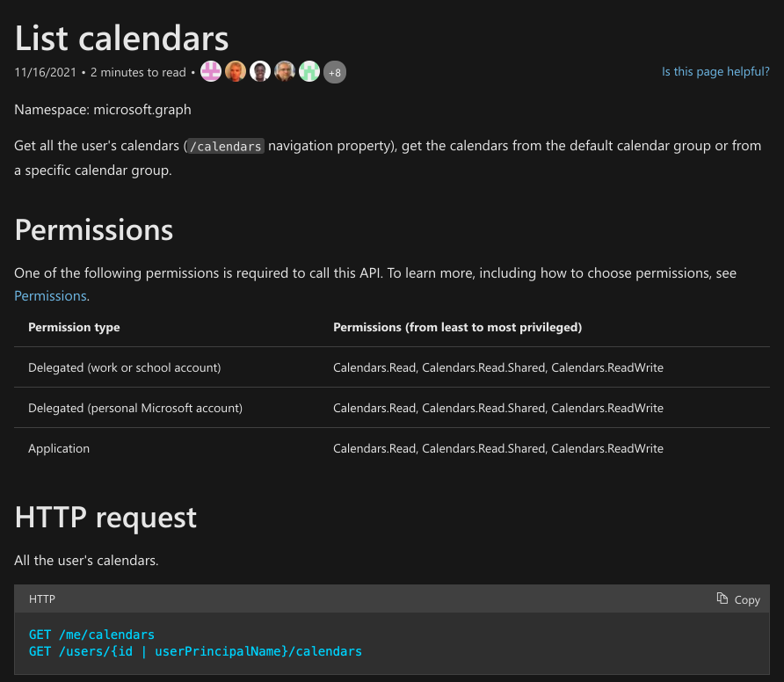784x682 pixels.
Task: Click the second contributor avatar photo
Action: tap(236, 72)
